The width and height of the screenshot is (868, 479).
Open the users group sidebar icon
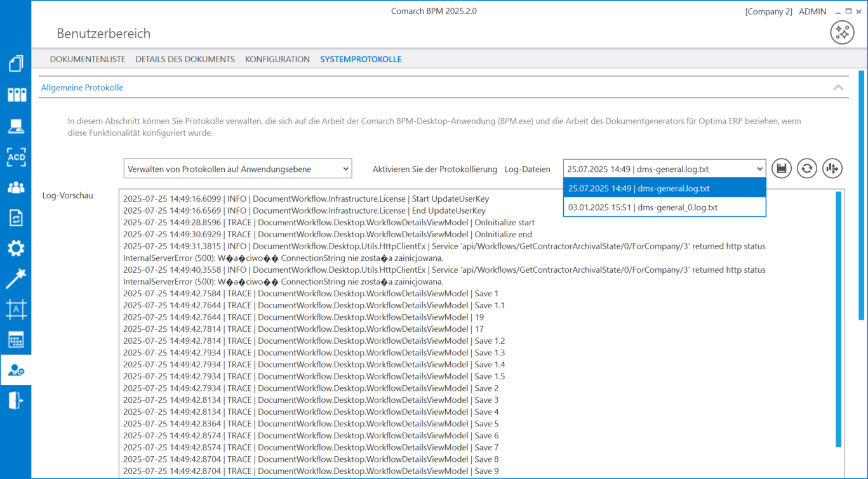[x=16, y=187]
